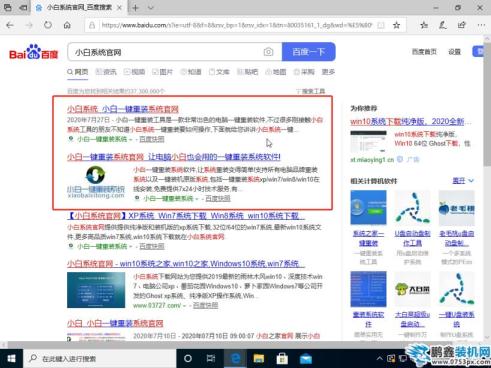
Task: Open File Explorer from the taskbar
Action: pyautogui.click(x=259, y=359)
